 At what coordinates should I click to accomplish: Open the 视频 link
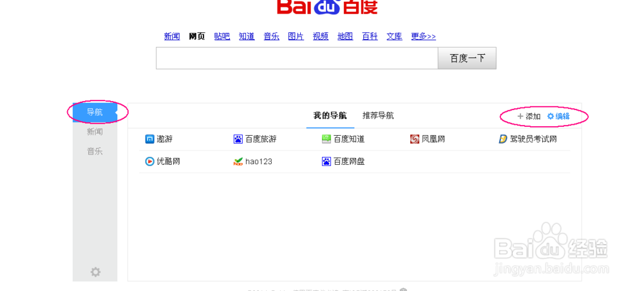click(321, 37)
